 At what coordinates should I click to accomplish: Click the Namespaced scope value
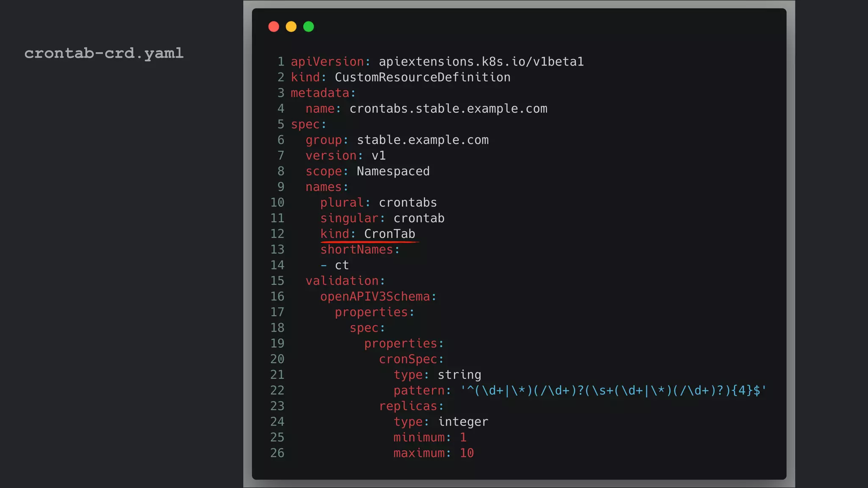click(x=393, y=172)
